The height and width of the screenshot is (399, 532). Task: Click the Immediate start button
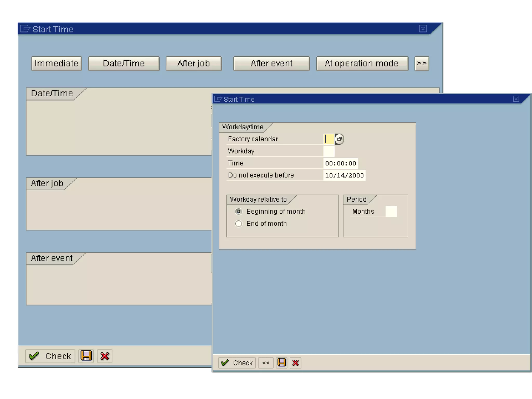(56, 63)
